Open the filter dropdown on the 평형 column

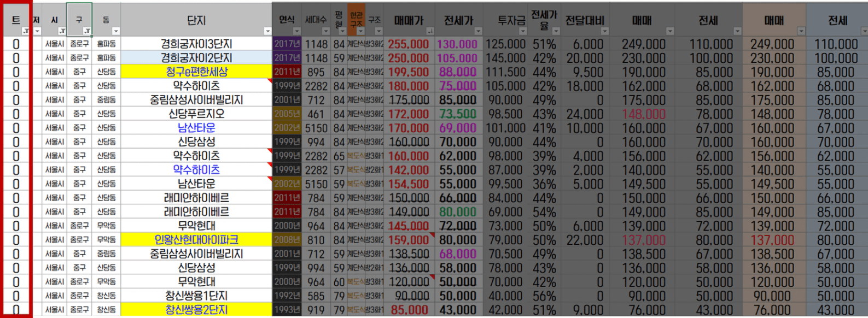(x=342, y=31)
